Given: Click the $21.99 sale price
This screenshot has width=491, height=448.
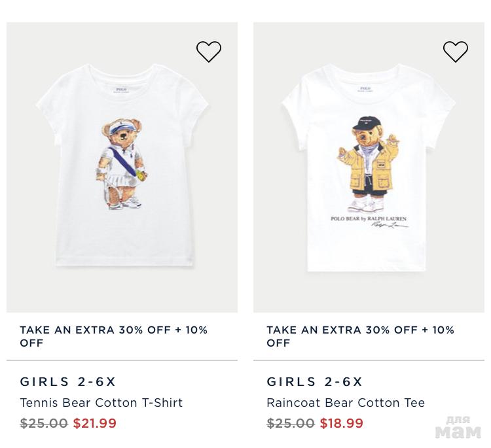Looking at the screenshot, I should pos(95,423).
